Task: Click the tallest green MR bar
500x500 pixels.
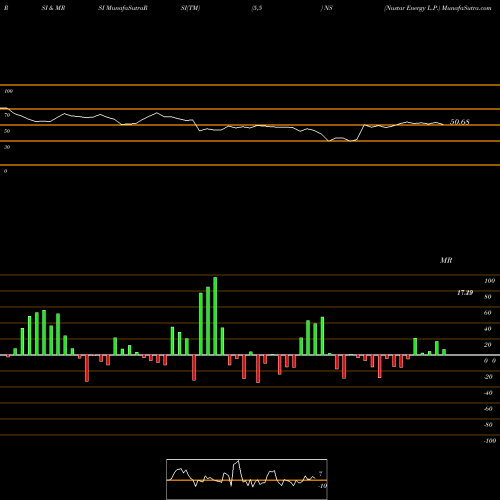Action: (215, 316)
